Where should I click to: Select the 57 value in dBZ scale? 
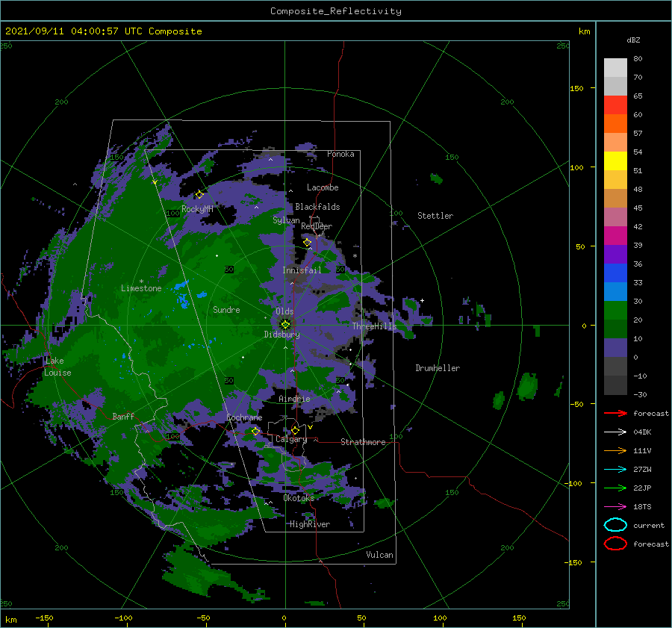[638, 134]
